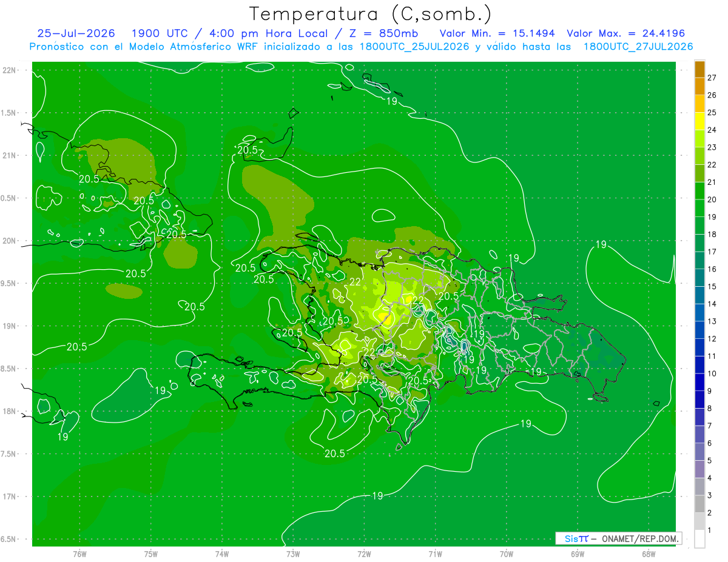This screenshot has height=562, width=728.
Task: Click the "1900 UTC" time text
Action: pos(160,33)
